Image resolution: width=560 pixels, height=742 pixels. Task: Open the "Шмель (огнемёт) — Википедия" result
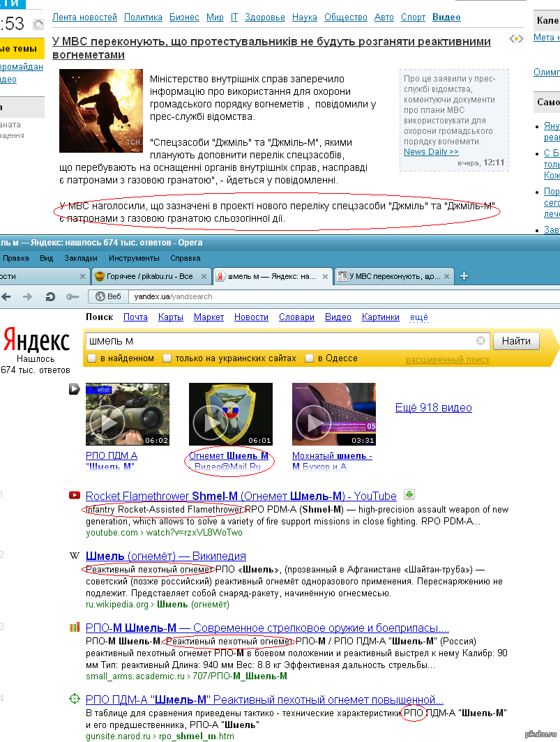click(x=166, y=556)
